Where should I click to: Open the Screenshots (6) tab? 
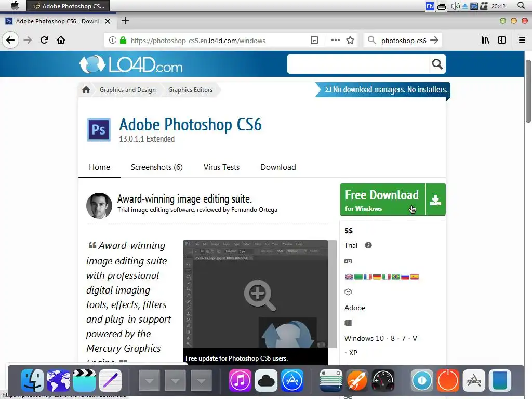coord(157,167)
